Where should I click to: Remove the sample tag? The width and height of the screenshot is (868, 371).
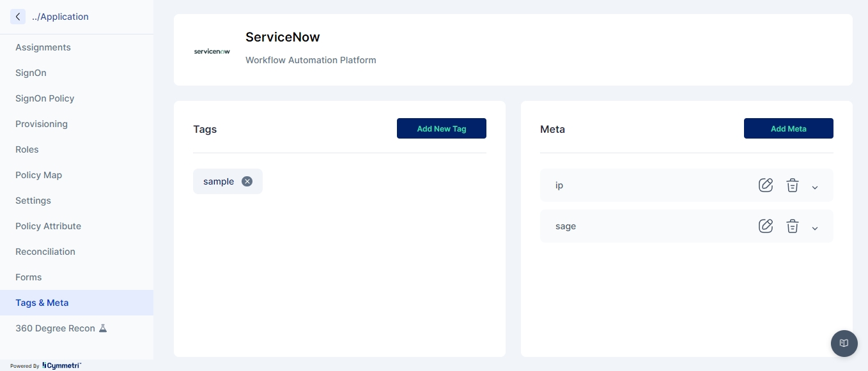point(247,181)
